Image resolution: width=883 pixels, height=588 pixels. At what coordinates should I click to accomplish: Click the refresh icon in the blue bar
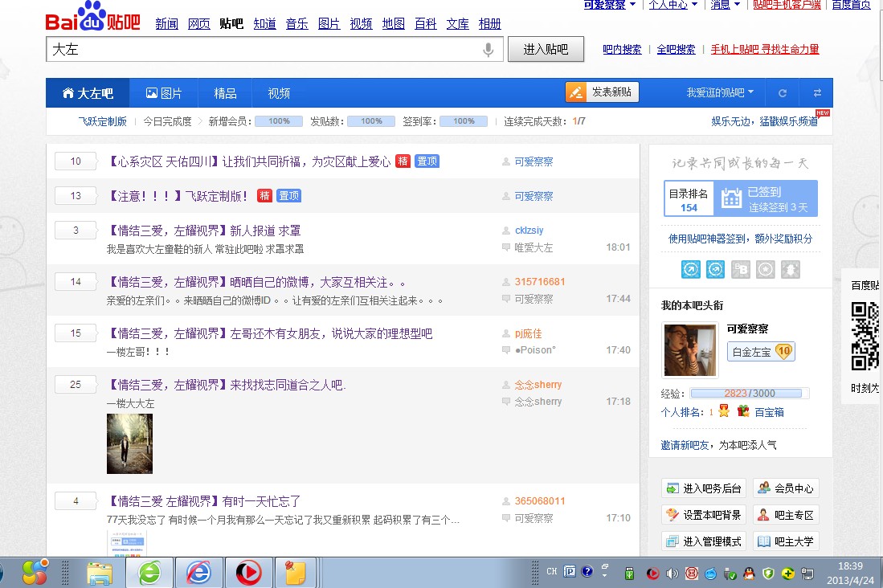[783, 93]
